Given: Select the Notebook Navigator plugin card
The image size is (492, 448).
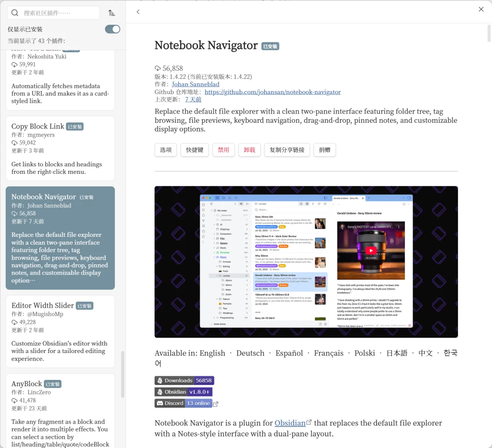Looking at the screenshot, I should (60, 238).
